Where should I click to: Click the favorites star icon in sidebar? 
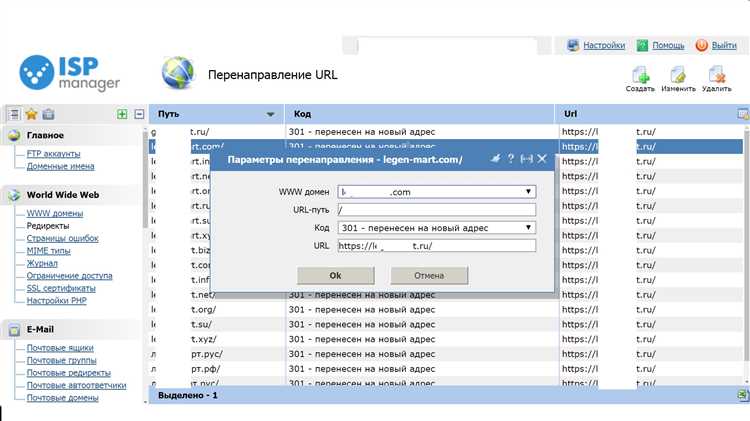tap(32, 114)
